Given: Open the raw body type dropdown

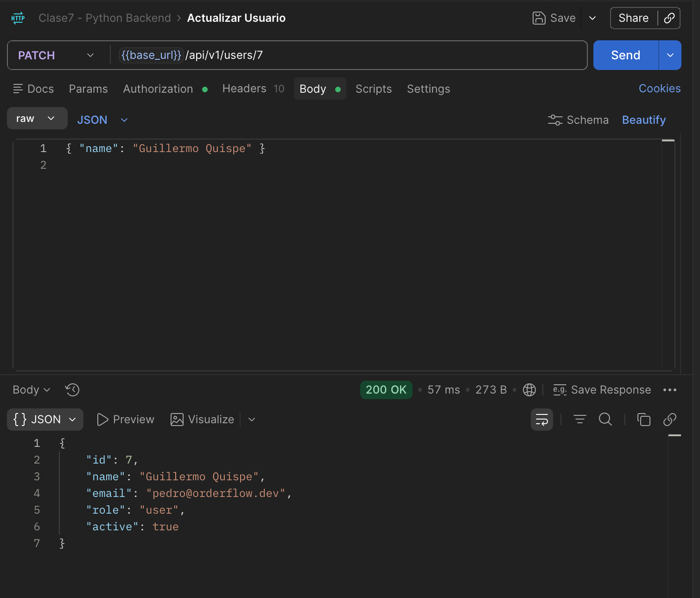Looking at the screenshot, I should pos(37,119).
